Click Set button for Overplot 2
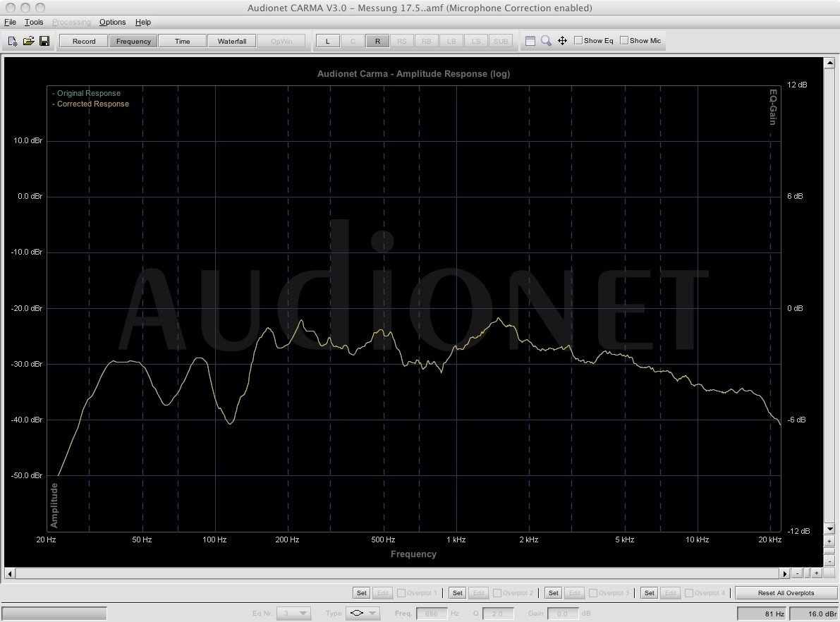 click(458, 593)
